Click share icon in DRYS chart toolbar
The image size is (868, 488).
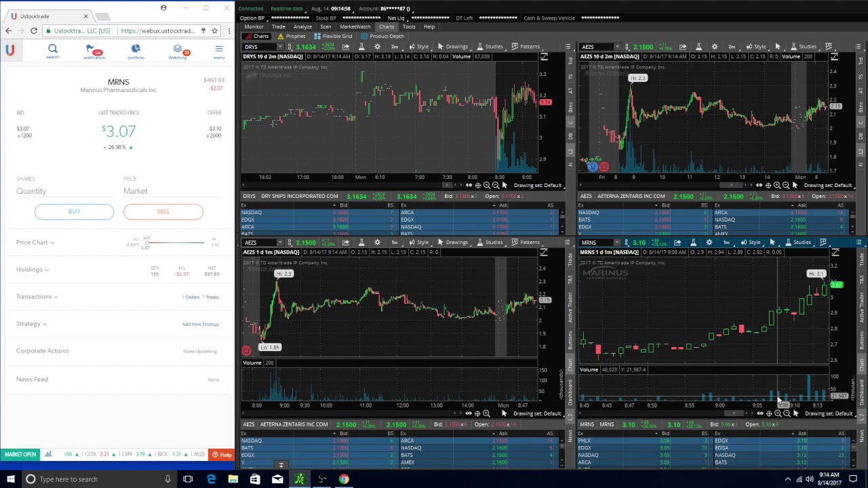[x=345, y=47]
